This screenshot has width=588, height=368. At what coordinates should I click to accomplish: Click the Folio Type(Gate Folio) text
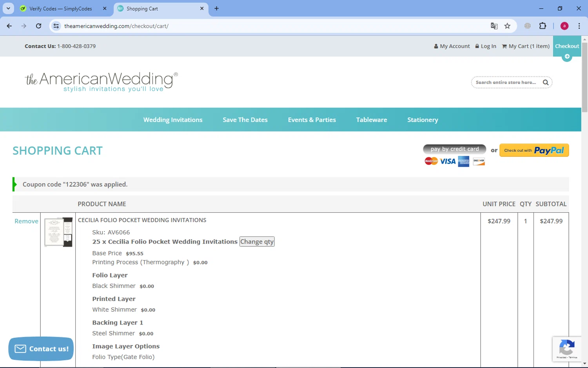[123, 357]
